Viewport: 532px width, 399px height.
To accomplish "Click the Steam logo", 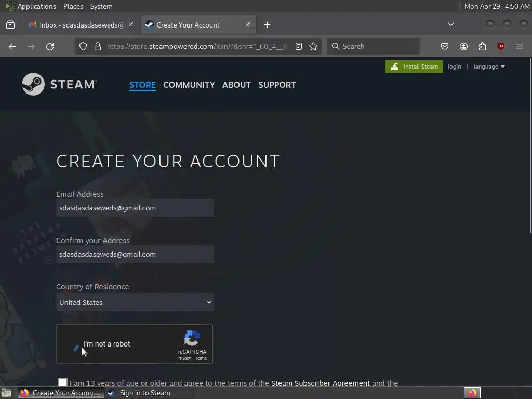I will pyautogui.click(x=59, y=84).
